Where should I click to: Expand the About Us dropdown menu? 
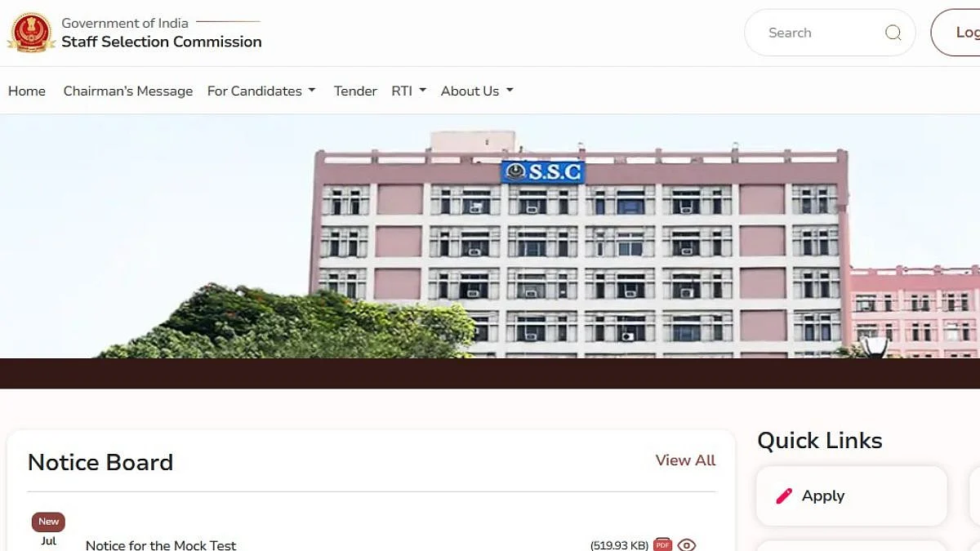[x=477, y=91]
